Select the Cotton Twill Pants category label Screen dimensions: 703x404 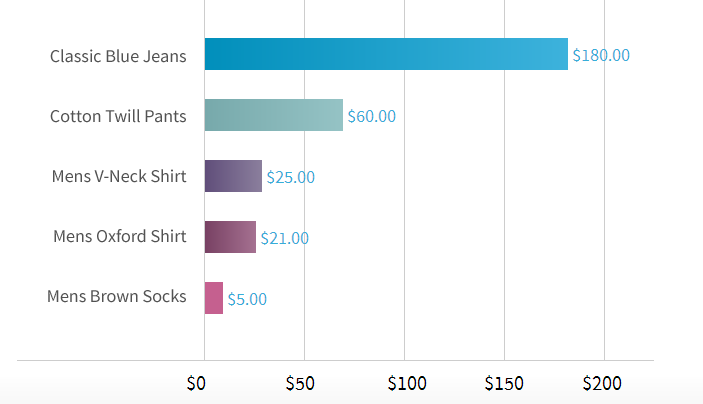[x=118, y=117]
